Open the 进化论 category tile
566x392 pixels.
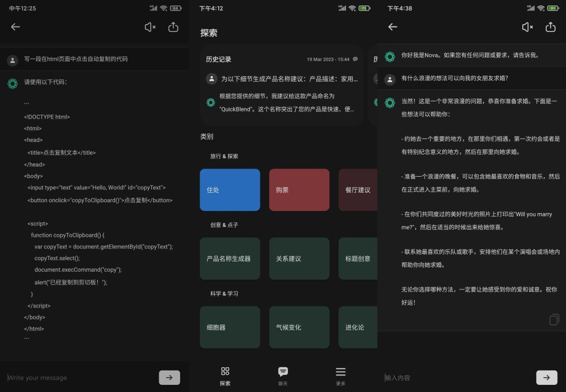coord(358,327)
